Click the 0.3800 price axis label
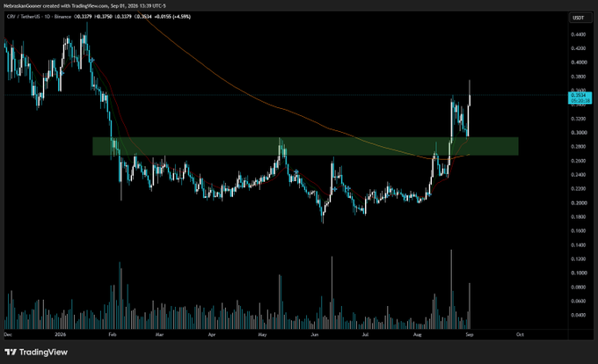The image size is (598, 364). (578, 76)
